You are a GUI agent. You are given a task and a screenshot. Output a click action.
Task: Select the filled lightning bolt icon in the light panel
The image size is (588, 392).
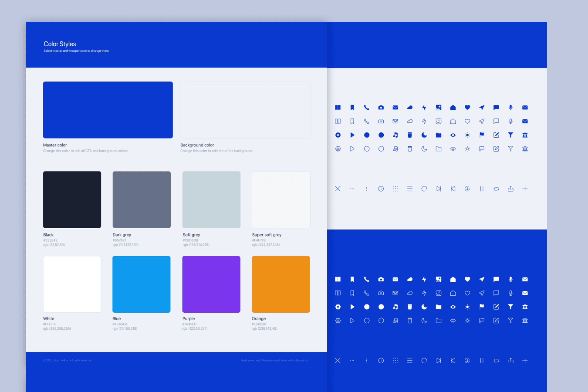coord(424,108)
